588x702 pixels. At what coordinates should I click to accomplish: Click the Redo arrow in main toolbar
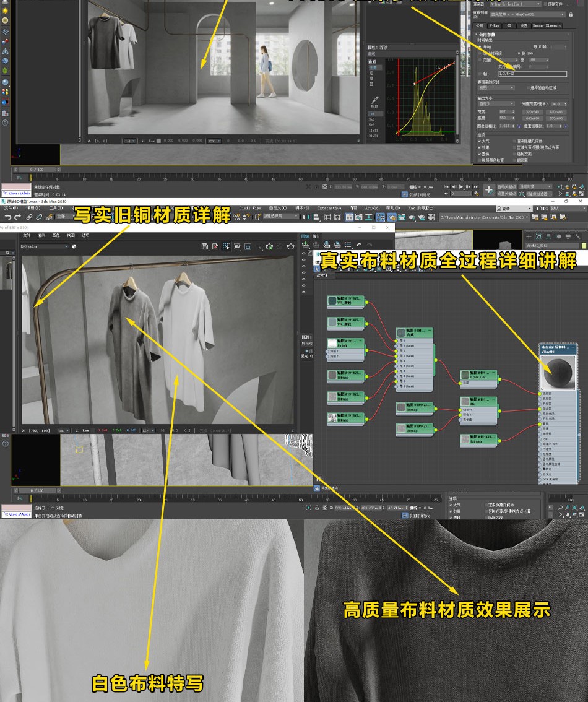(17, 217)
